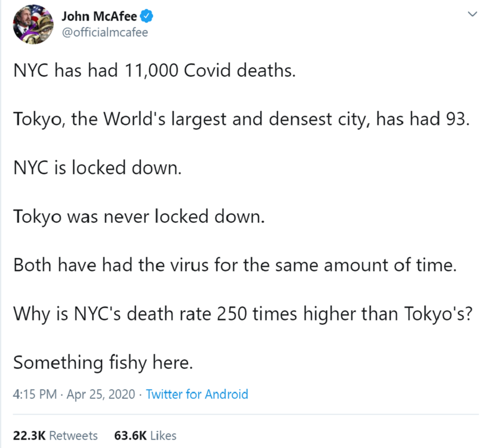Click the text "NYC is locked down."
The image size is (490, 448).
(98, 168)
